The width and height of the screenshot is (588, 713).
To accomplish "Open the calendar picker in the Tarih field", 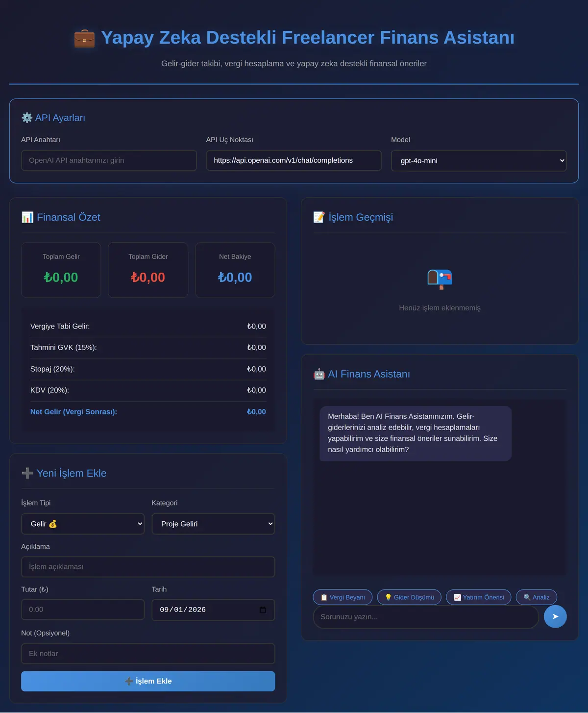I will pyautogui.click(x=263, y=610).
